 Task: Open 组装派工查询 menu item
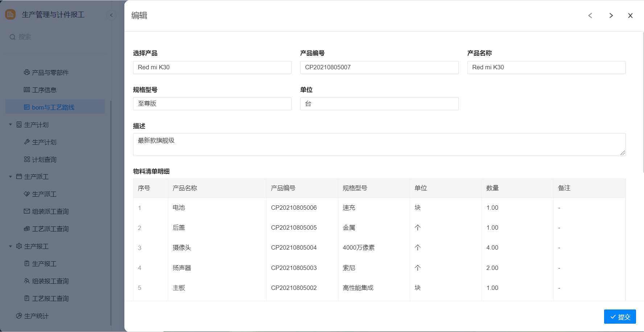55,212
